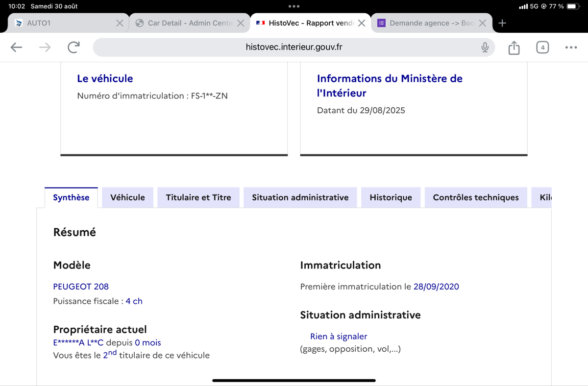
Task: Open the Historique tab
Action: (x=391, y=197)
